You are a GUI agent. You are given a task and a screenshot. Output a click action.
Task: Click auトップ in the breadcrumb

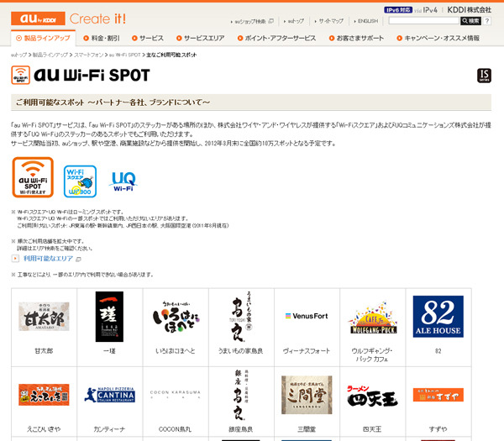18,55
